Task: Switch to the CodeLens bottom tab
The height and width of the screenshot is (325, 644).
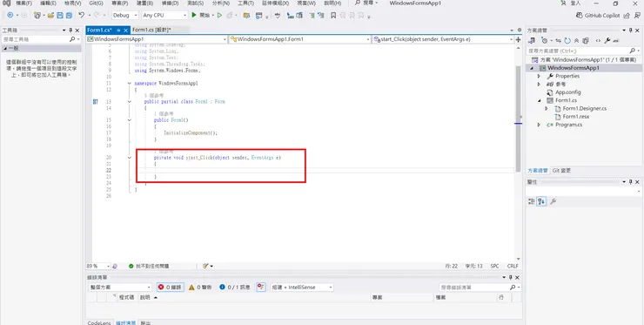Action: (x=99, y=322)
